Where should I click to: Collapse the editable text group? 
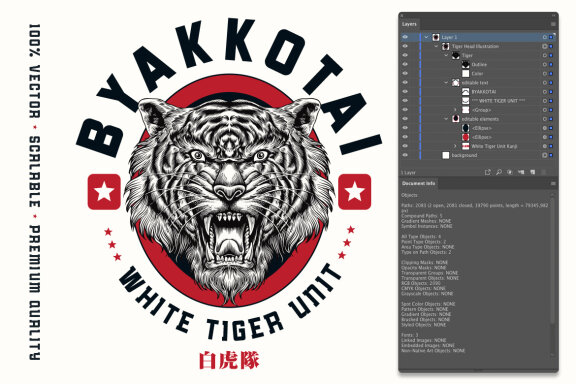tap(446, 83)
